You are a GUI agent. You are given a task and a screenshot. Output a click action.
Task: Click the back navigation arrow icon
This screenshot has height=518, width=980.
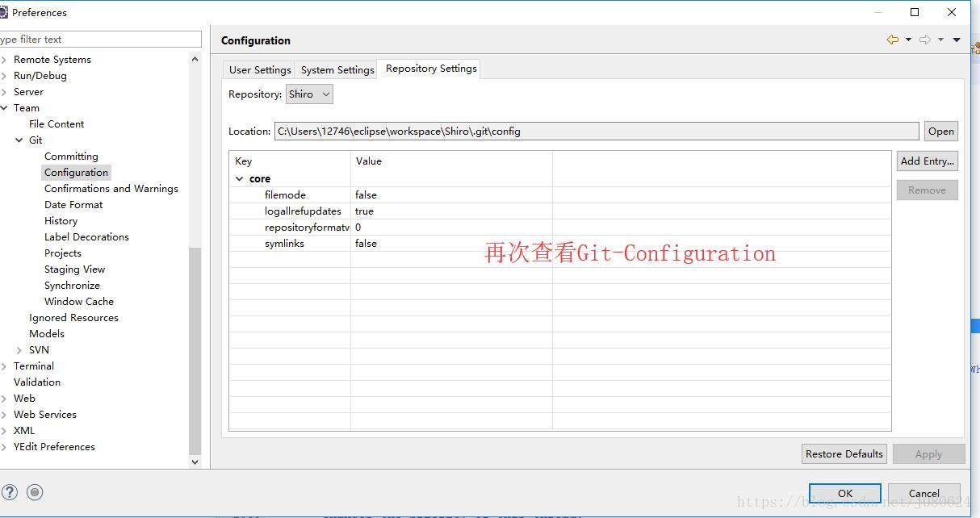pos(893,40)
